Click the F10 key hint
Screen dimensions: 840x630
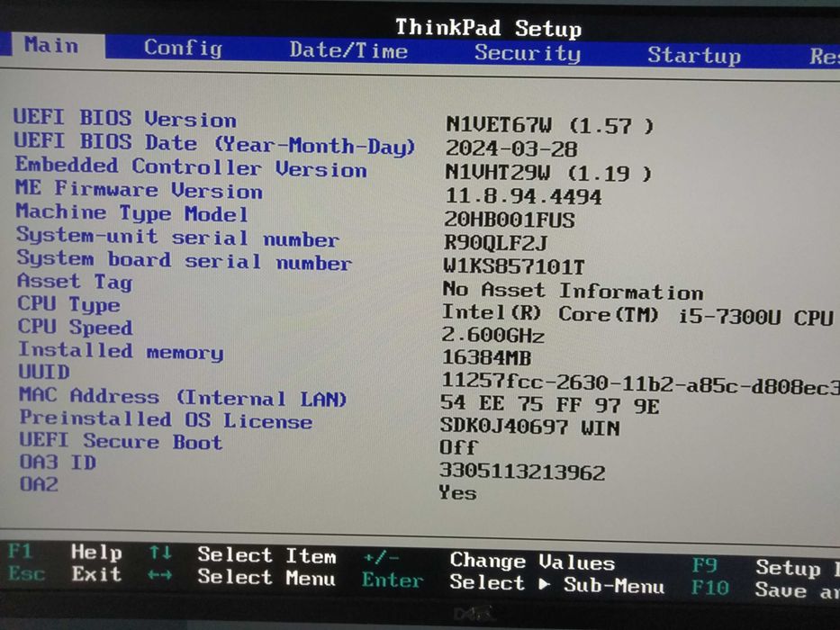pos(709,588)
